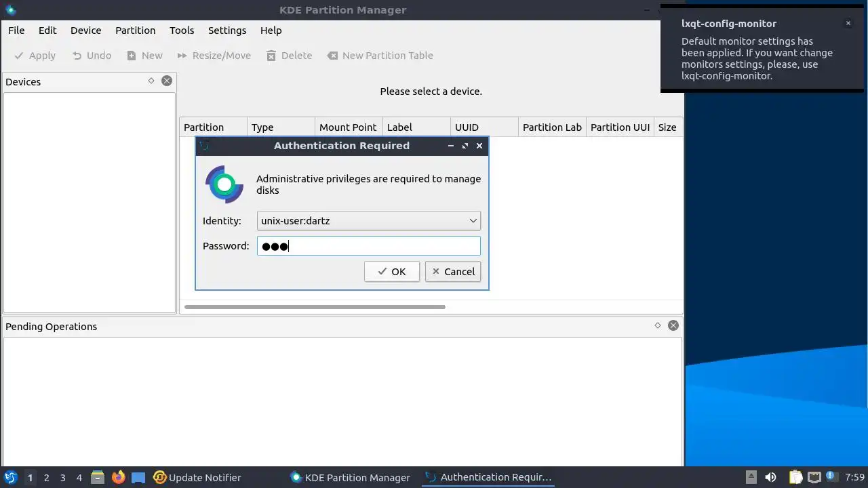Click Cancel in Authentication dialog
This screenshot has width=868, height=488.
(x=453, y=272)
